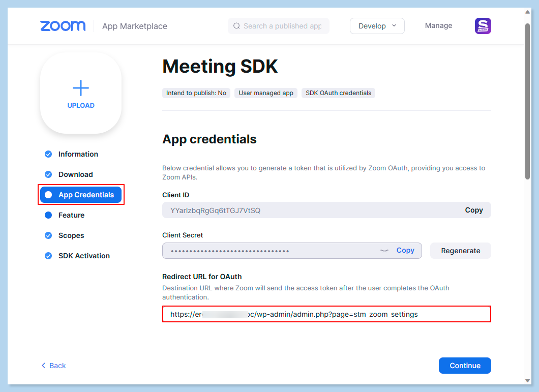The width and height of the screenshot is (539, 392).
Task: Go to the Feature step
Action: pyautogui.click(x=71, y=215)
